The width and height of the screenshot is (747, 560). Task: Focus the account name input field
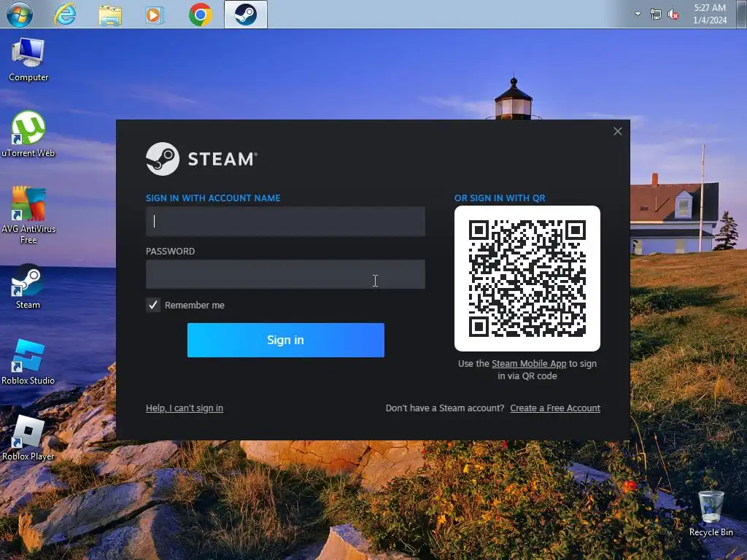(285, 222)
